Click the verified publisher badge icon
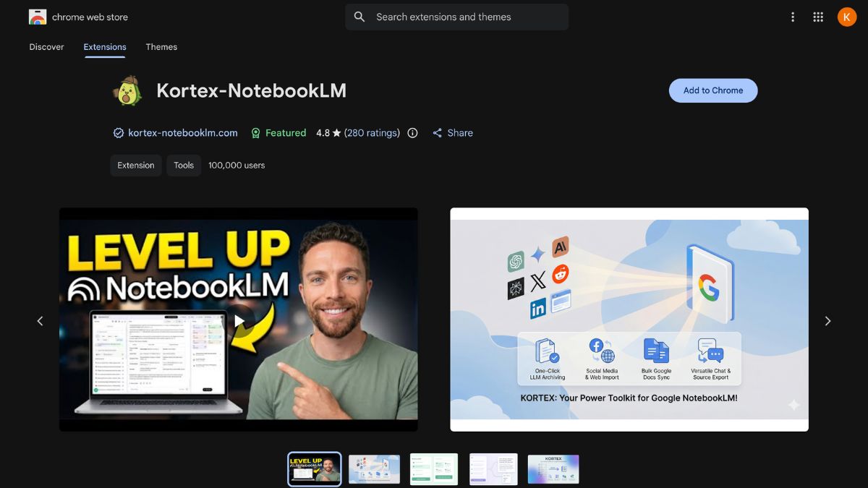The image size is (868, 488). (119, 133)
